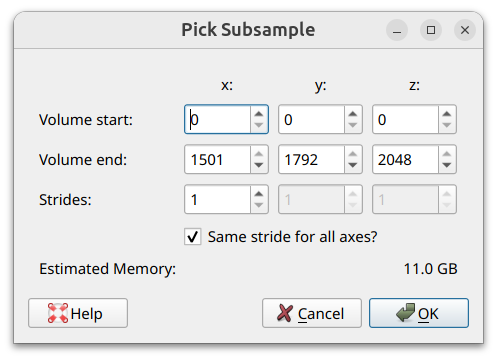Increase Volume start y value
Screen dimensions: 497x360
(x=353, y=114)
